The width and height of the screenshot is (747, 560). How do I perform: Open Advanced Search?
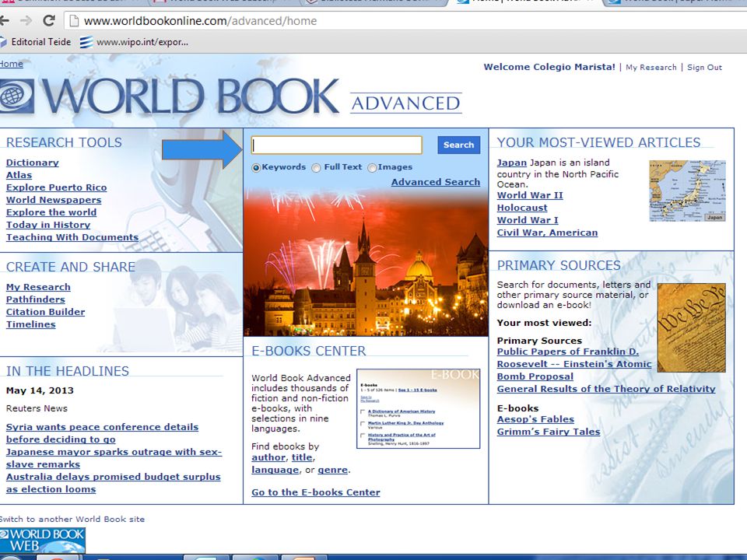(x=436, y=182)
